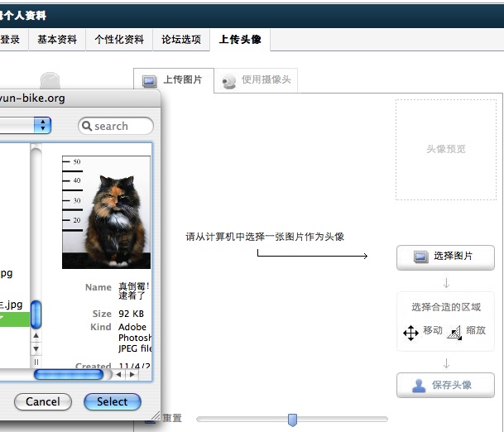Click the column resize handle below the scrollbar
The width and height of the screenshot is (504, 432).
[36, 362]
